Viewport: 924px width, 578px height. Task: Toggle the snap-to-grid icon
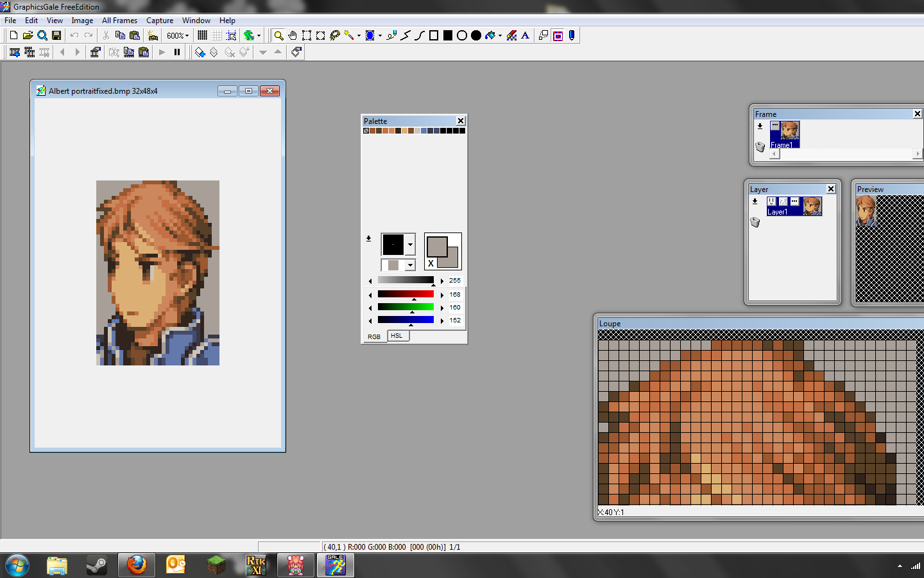(x=232, y=35)
